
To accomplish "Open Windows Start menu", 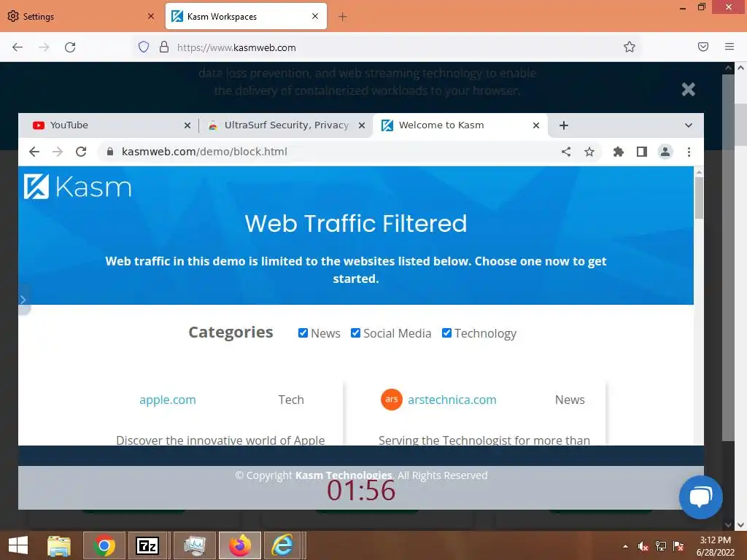I will [18, 545].
